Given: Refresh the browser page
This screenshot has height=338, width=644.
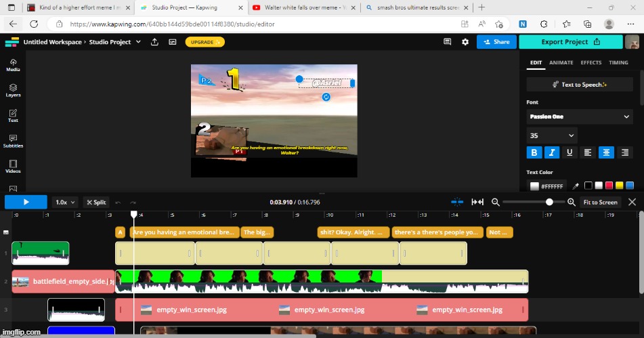Looking at the screenshot, I should 34,24.
